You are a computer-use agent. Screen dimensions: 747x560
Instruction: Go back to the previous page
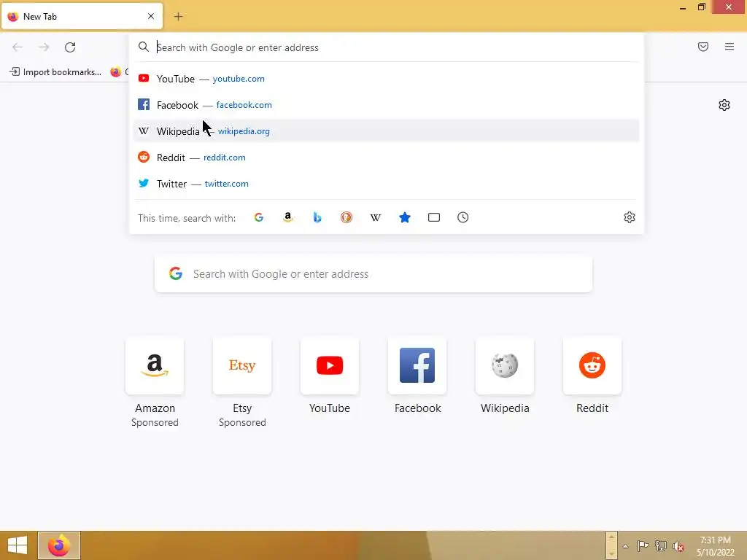18,47
